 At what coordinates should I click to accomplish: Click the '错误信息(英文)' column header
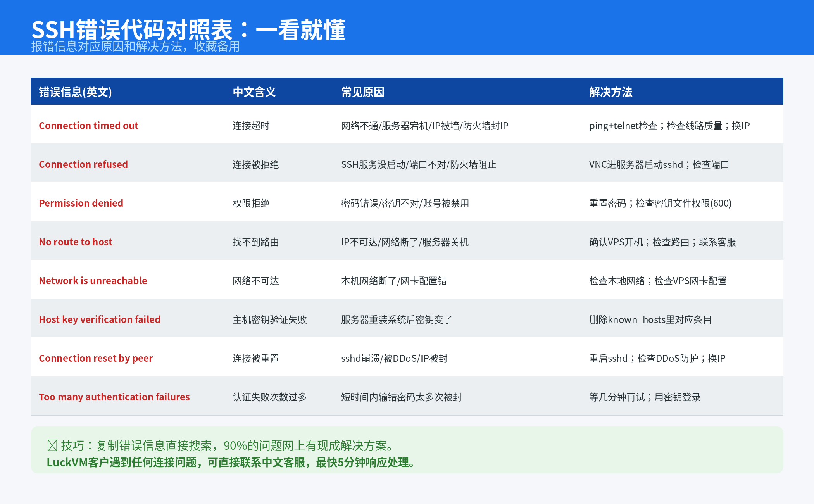(75, 92)
